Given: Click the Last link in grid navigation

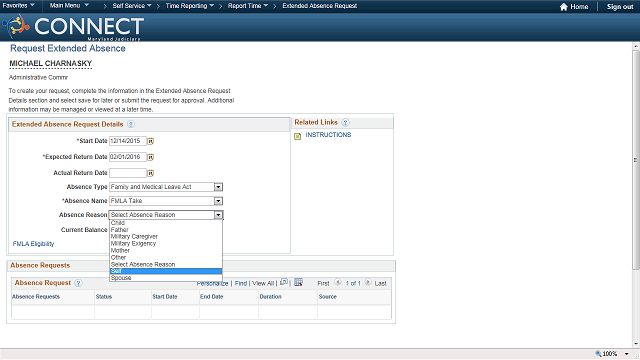Looking at the screenshot, I should (x=380, y=283).
